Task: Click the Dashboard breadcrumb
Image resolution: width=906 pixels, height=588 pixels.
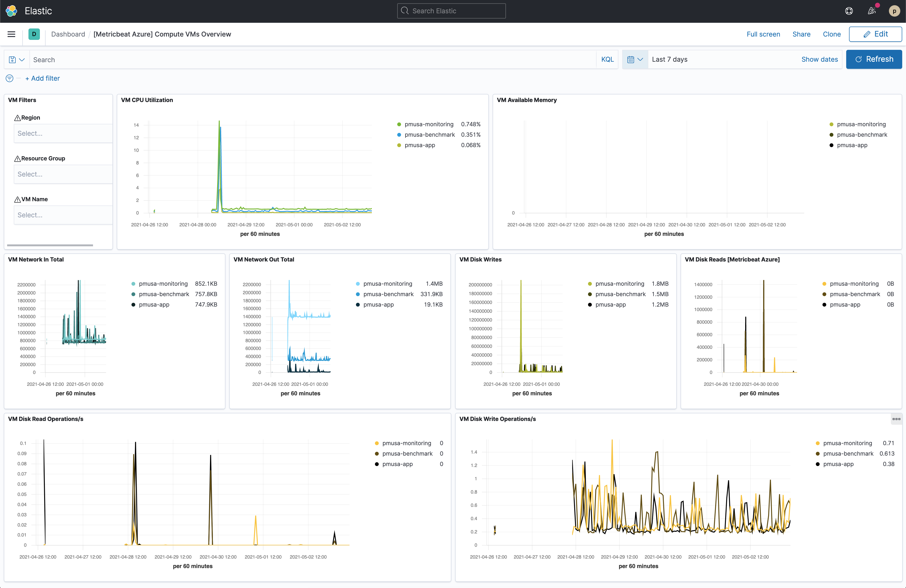Action: pos(68,34)
